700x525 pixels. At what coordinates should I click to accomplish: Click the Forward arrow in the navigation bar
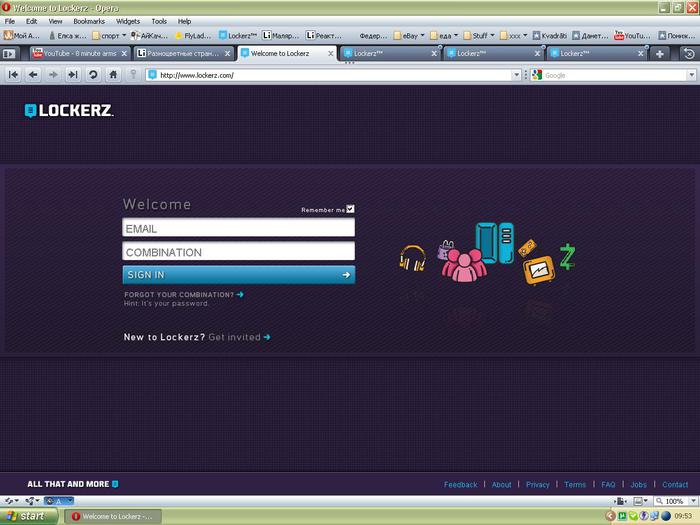click(x=53, y=75)
